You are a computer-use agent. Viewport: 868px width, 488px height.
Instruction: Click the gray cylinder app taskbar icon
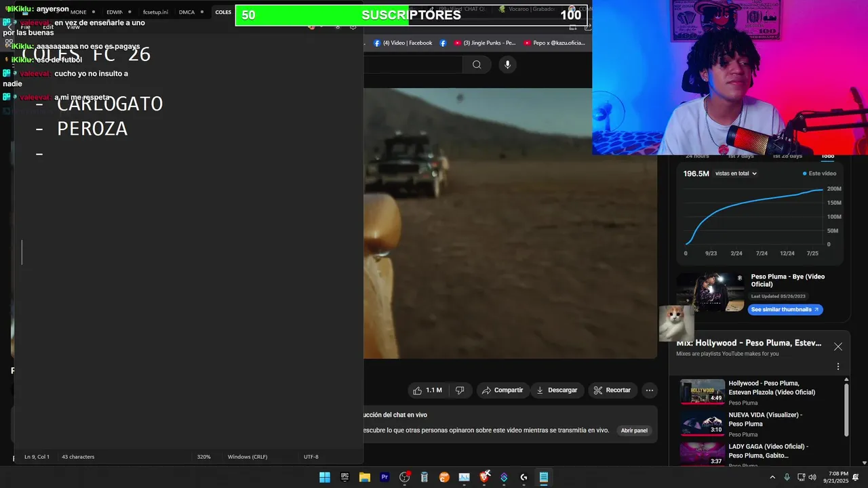pyautogui.click(x=425, y=477)
